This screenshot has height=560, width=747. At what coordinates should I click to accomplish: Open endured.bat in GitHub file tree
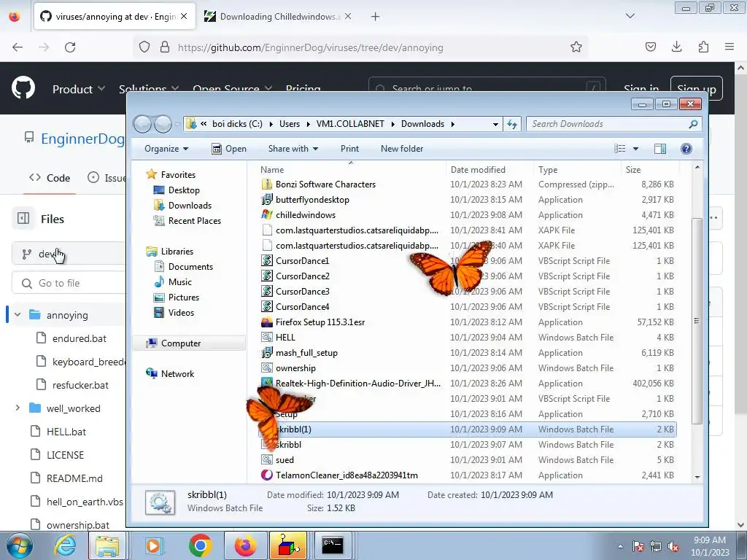[79, 338]
